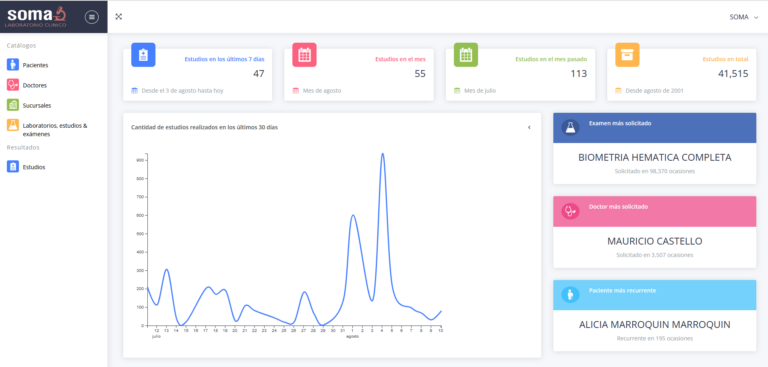Click the orange archive box icon
The height and width of the screenshot is (367, 768).
pos(627,54)
